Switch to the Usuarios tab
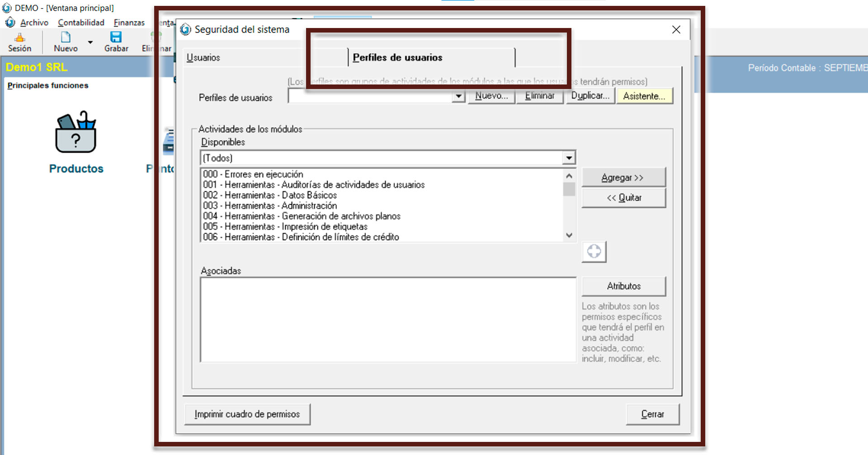 203,58
